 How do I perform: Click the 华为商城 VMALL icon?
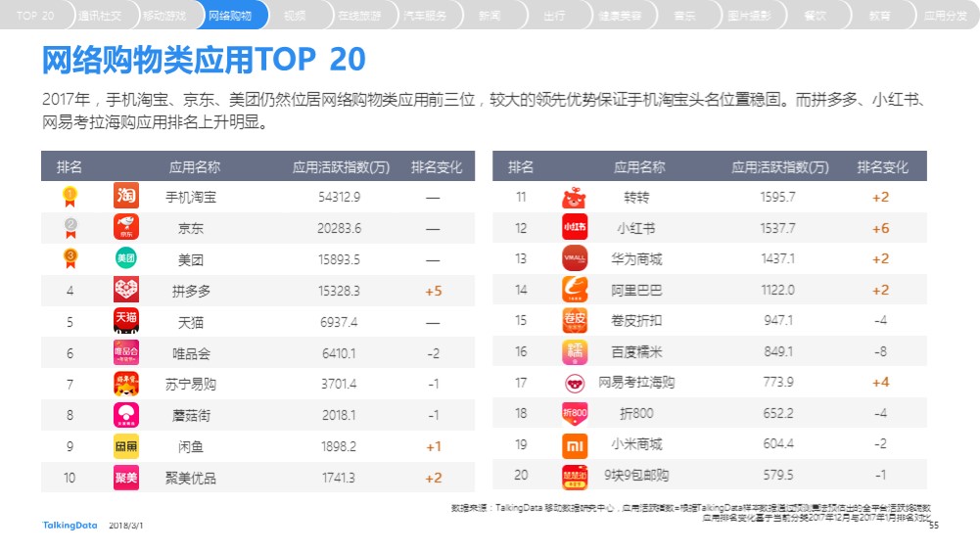coord(575,258)
